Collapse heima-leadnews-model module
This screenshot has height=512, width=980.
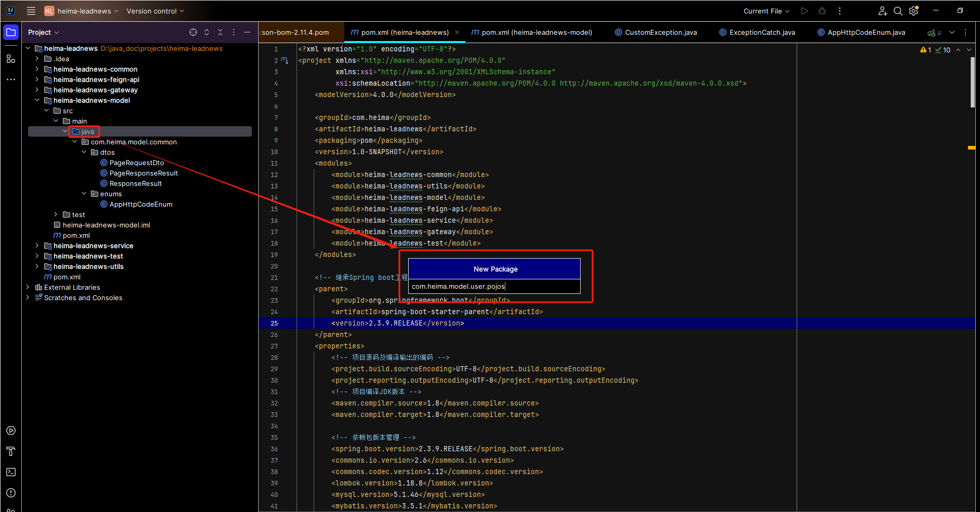(x=37, y=100)
